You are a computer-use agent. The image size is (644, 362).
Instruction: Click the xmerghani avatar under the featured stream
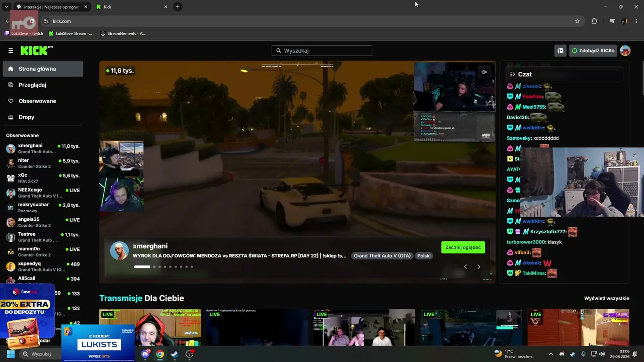(x=119, y=250)
